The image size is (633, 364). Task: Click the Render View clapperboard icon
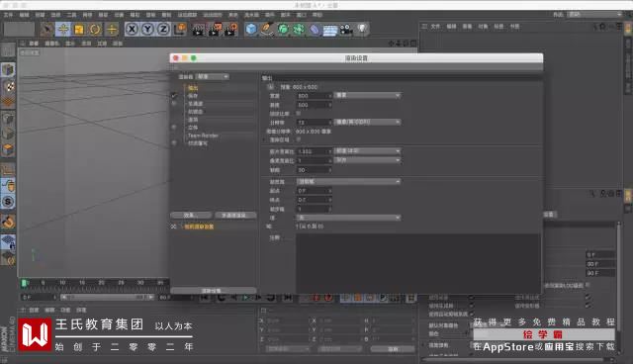[198, 29]
